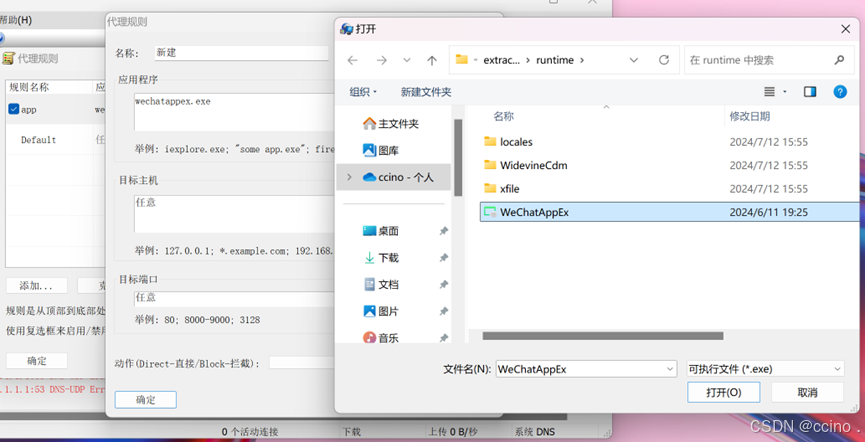The image size is (865, 442).
Task: Click 确定 in the rules list window
Action: pyautogui.click(x=36, y=361)
